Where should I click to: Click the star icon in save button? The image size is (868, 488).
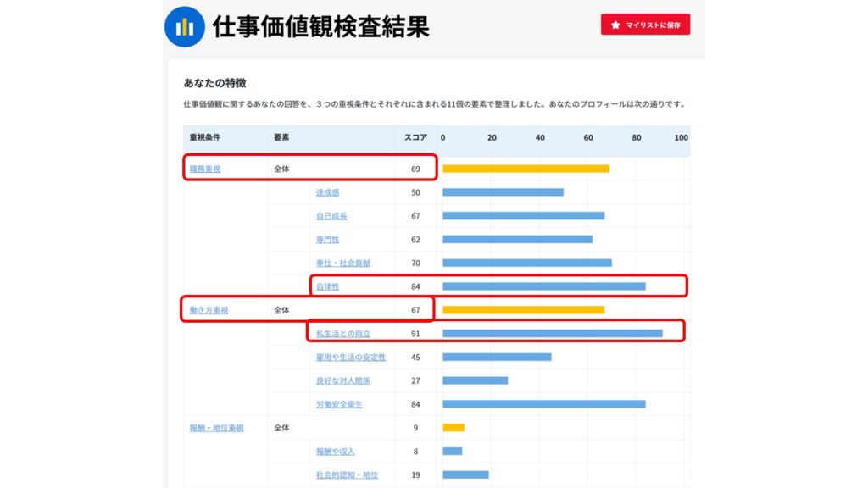click(615, 25)
